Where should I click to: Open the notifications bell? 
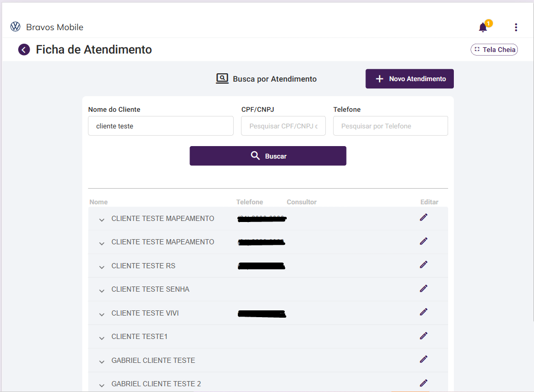(x=483, y=28)
